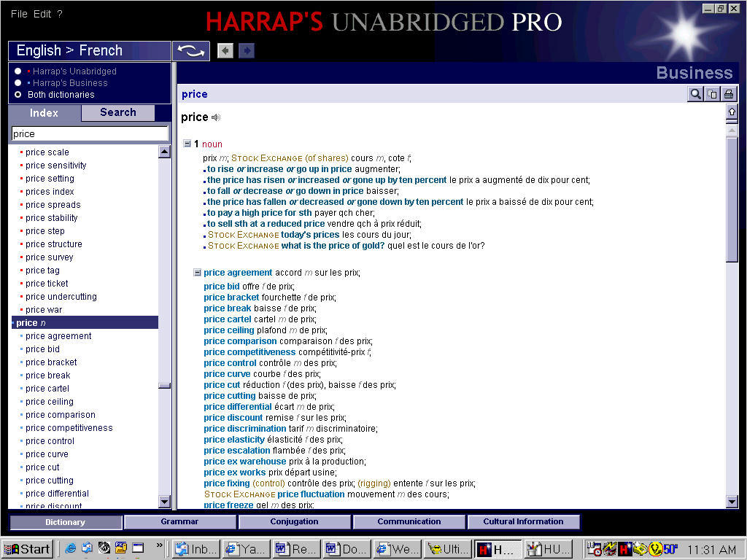Expand quick launch overflow chevron

click(x=160, y=545)
